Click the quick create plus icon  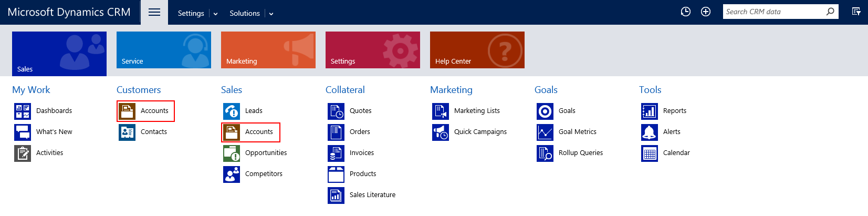(706, 12)
